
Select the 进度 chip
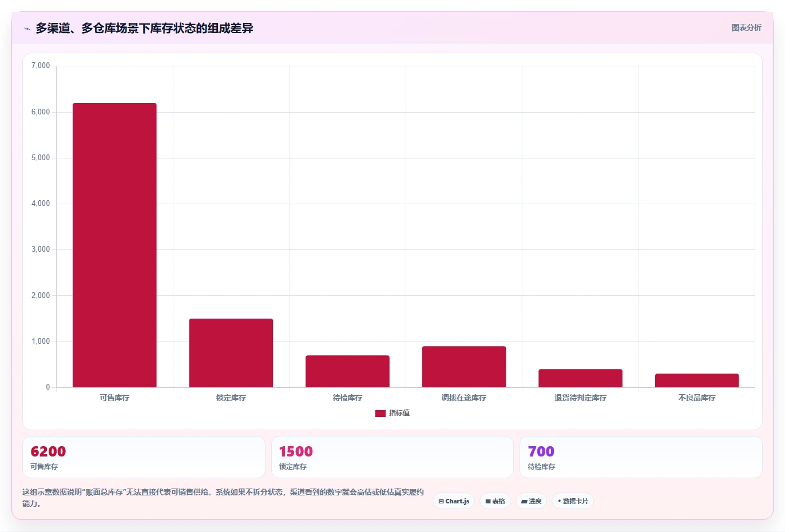tap(532, 501)
